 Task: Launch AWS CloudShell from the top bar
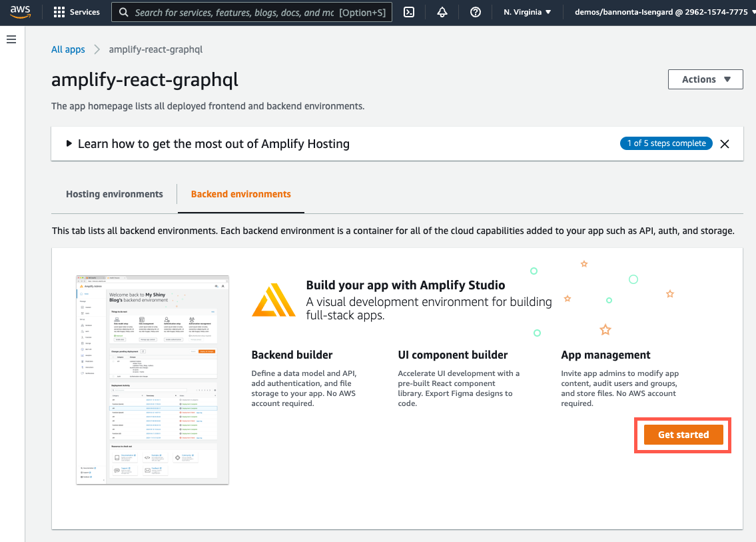[x=408, y=11]
